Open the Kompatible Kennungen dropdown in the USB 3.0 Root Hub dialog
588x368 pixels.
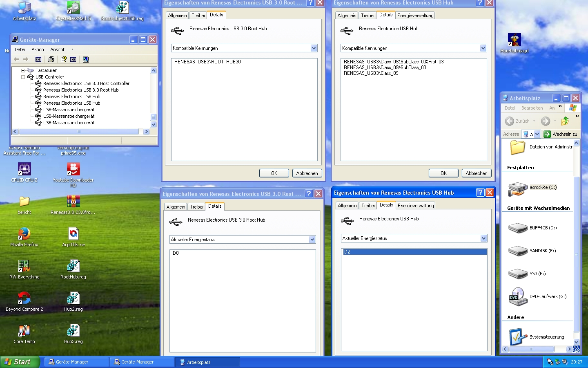314,48
